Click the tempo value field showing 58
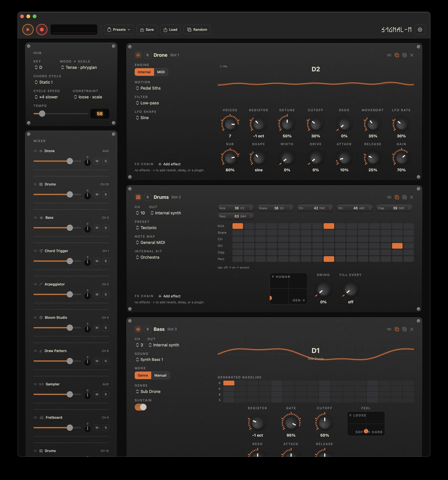Viewport: 448px width, 480px height. pos(100,114)
